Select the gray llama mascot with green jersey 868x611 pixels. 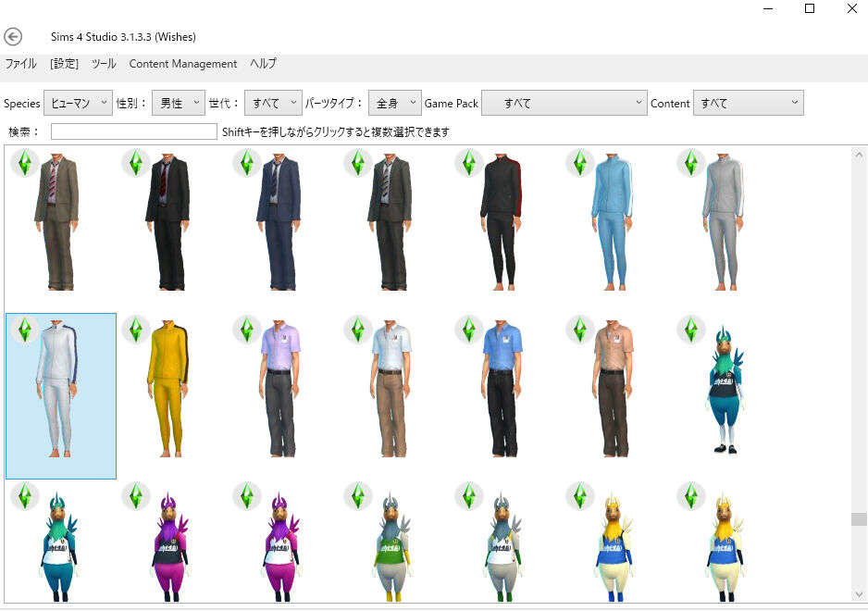(391, 547)
